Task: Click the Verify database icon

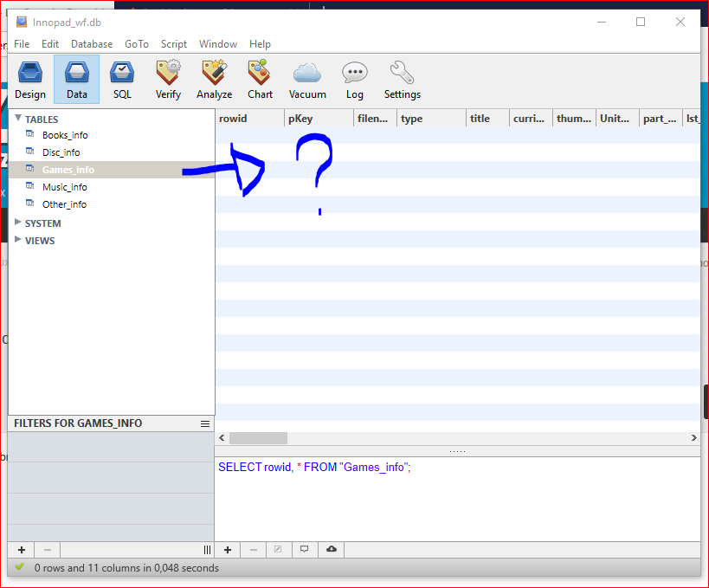Action: pos(168,80)
